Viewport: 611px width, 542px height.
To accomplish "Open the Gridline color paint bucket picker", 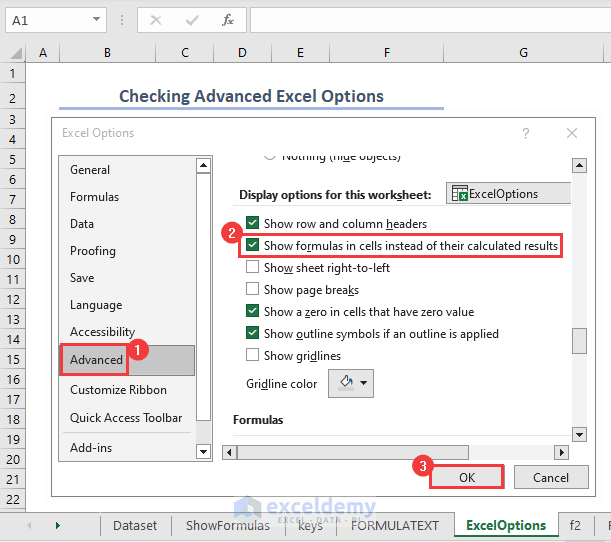I will tap(351, 383).
